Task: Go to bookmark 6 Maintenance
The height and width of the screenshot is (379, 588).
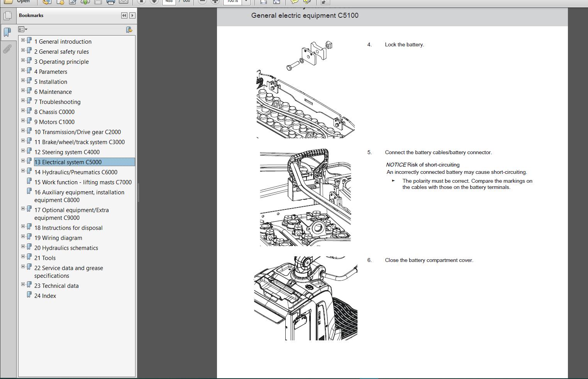Action: pyautogui.click(x=53, y=92)
